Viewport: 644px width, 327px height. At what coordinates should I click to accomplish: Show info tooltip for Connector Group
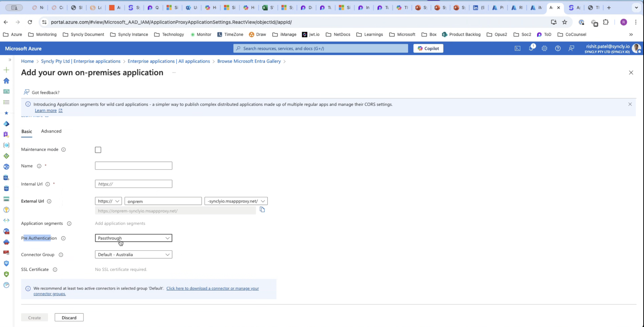(x=61, y=255)
